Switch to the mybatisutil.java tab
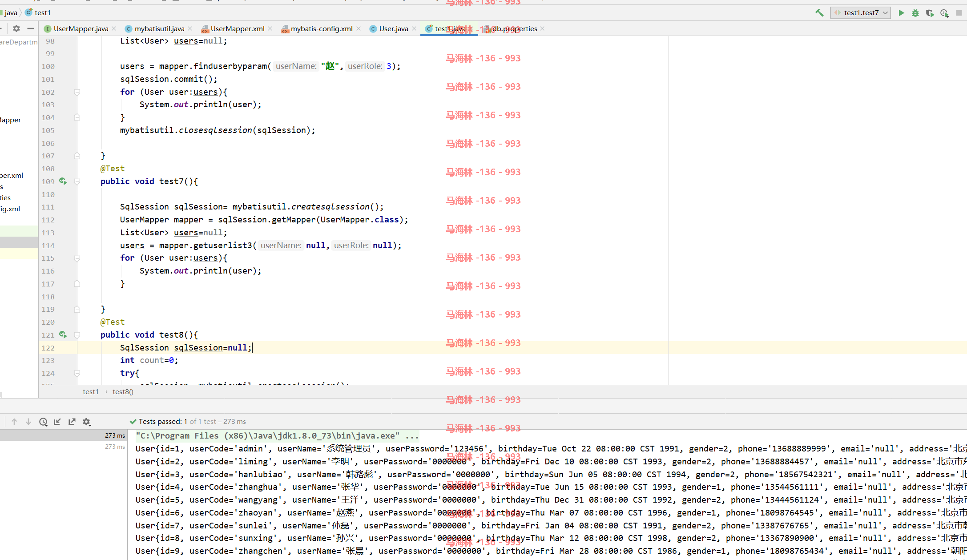Image resolution: width=967 pixels, height=560 pixels. pyautogui.click(x=159, y=28)
